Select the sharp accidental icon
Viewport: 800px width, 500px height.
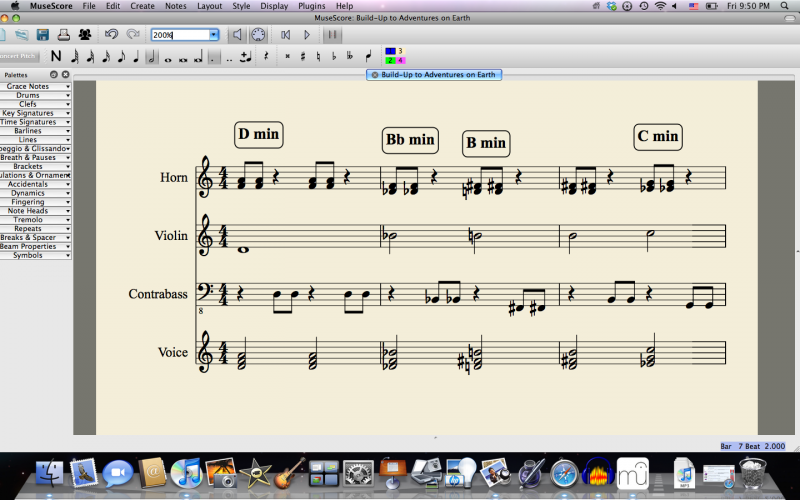[x=303, y=56]
